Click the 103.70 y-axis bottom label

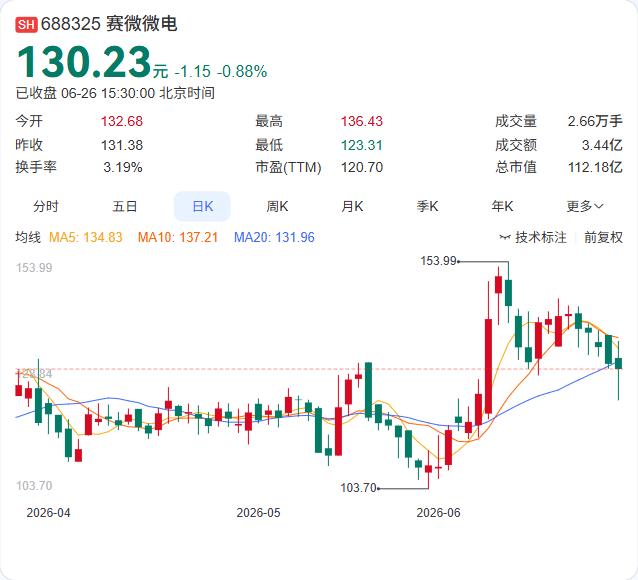click(34, 486)
